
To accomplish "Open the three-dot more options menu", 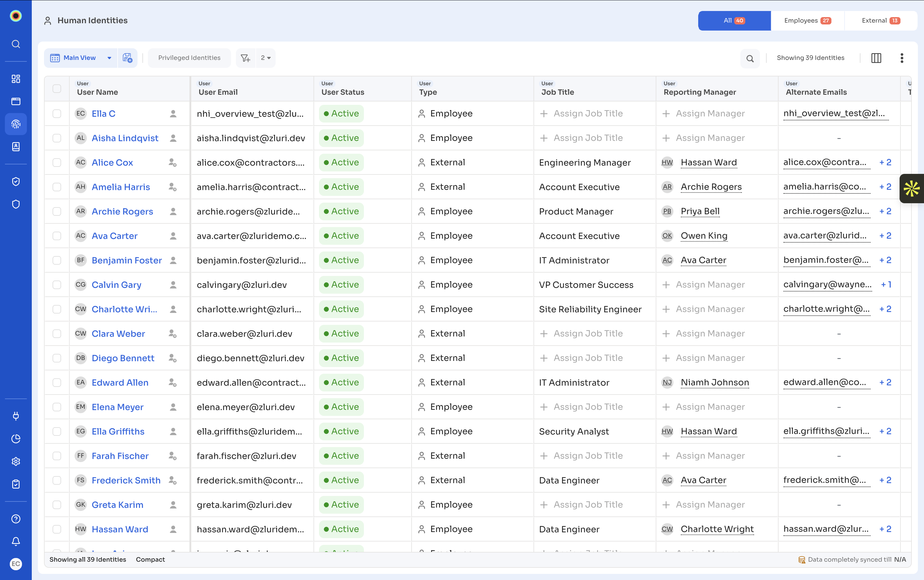I will (902, 58).
